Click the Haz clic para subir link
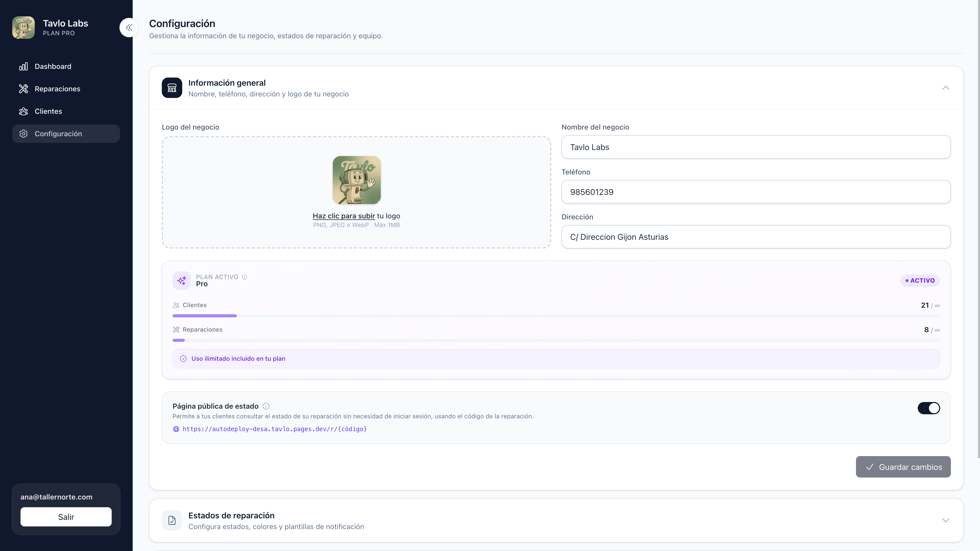 coord(344,216)
